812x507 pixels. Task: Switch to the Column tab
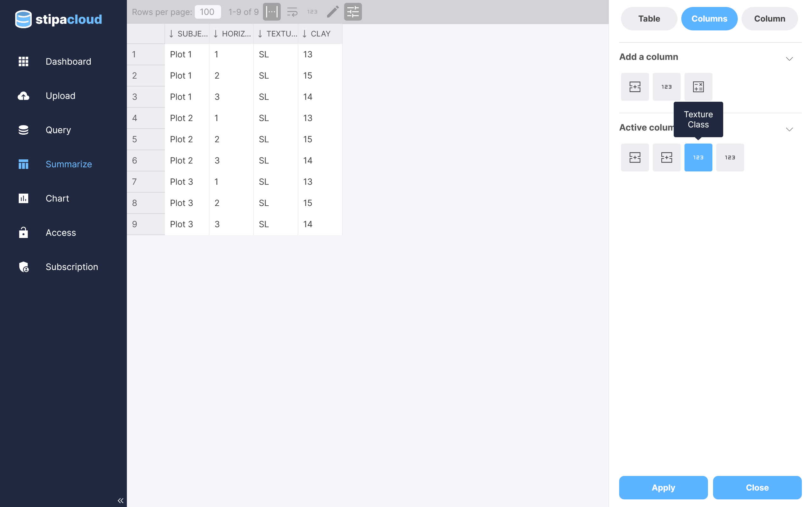tap(769, 19)
